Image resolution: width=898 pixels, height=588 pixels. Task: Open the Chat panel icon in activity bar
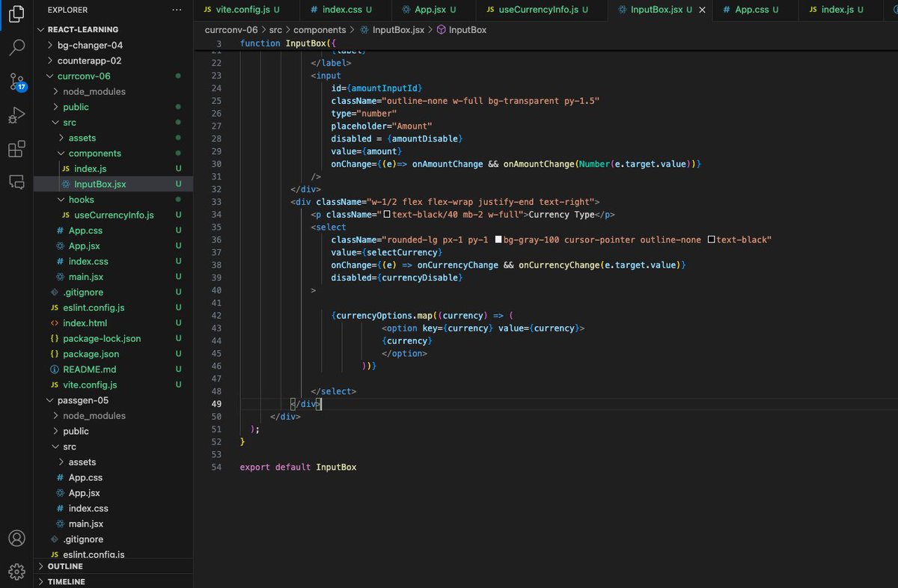point(16,182)
